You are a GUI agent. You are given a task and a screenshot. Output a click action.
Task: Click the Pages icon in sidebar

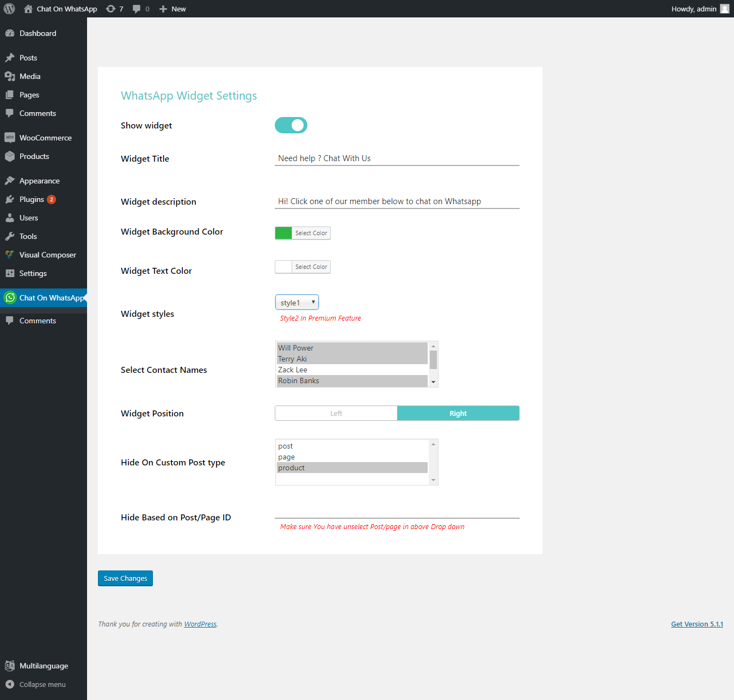click(10, 95)
